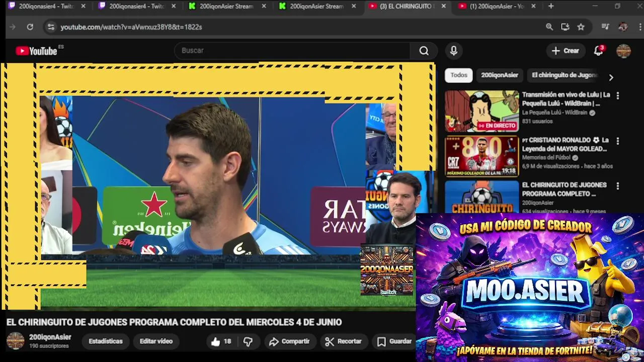This screenshot has height=362, width=644.
Task: Open the 200iqonAsier channel name link
Action: coord(50,337)
